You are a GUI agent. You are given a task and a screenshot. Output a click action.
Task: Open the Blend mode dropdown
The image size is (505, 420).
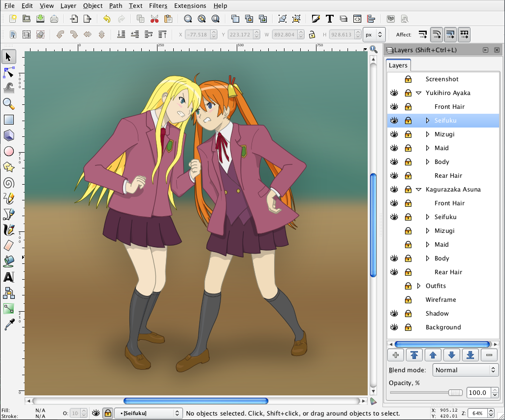[x=466, y=370]
